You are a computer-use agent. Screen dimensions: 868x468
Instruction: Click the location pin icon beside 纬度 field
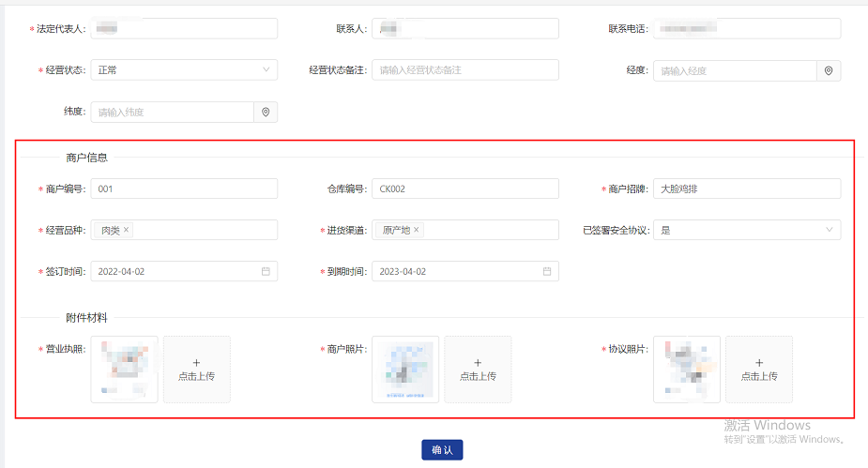[266, 113]
